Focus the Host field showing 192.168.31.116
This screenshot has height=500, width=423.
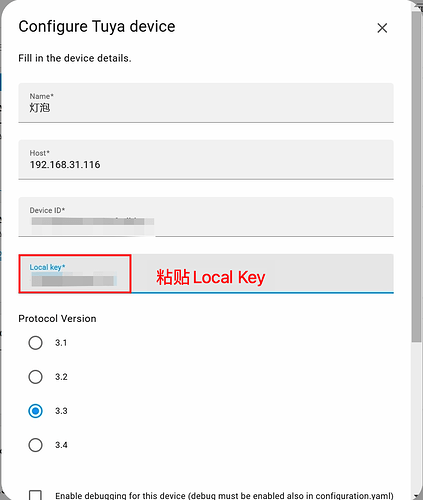pos(206,160)
